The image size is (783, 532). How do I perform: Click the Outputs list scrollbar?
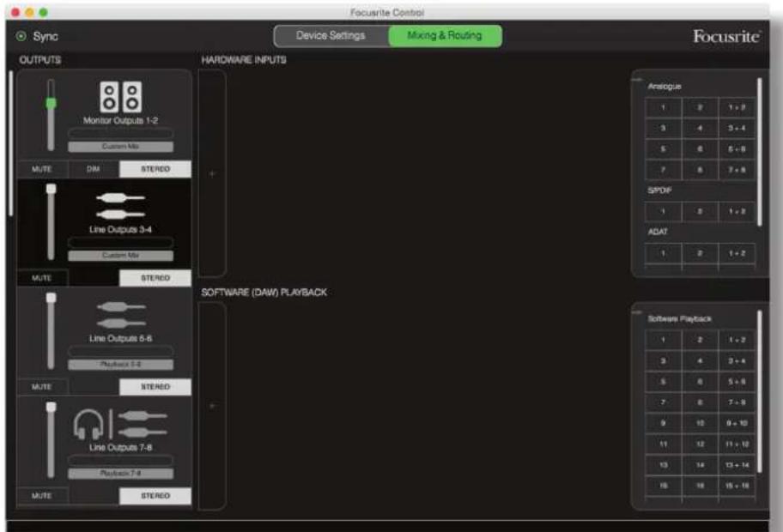11,143
